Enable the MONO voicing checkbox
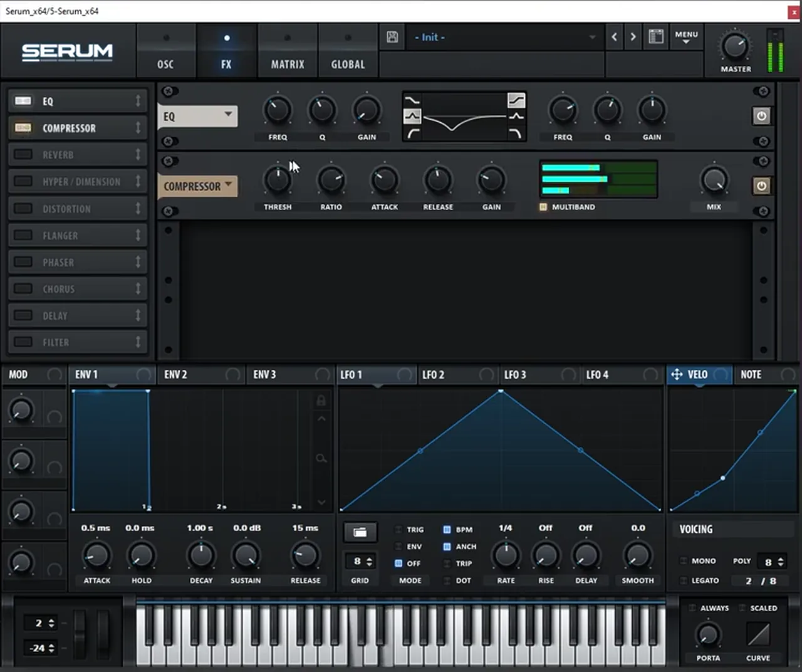The image size is (802, 672). (x=684, y=561)
